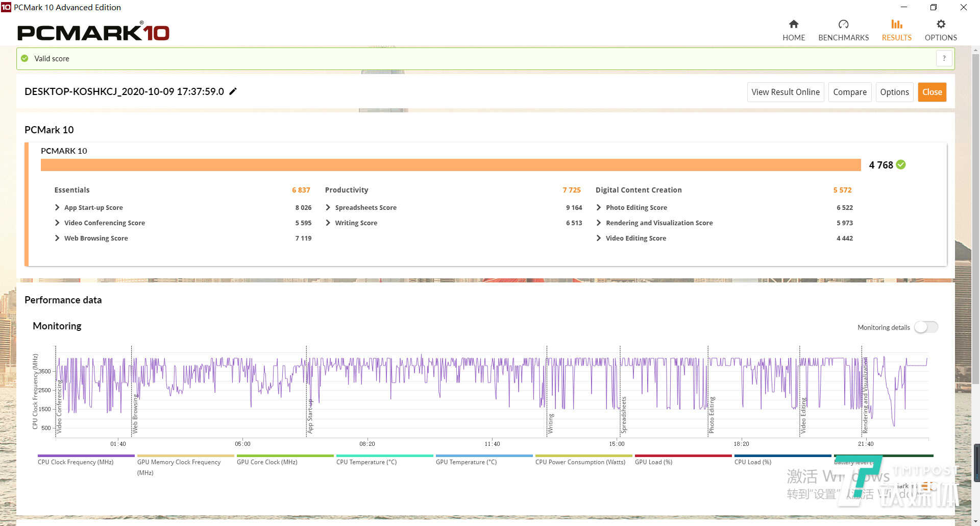The height and width of the screenshot is (526, 980).
Task: Click the valid score green checkmark icon
Action: coord(24,58)
